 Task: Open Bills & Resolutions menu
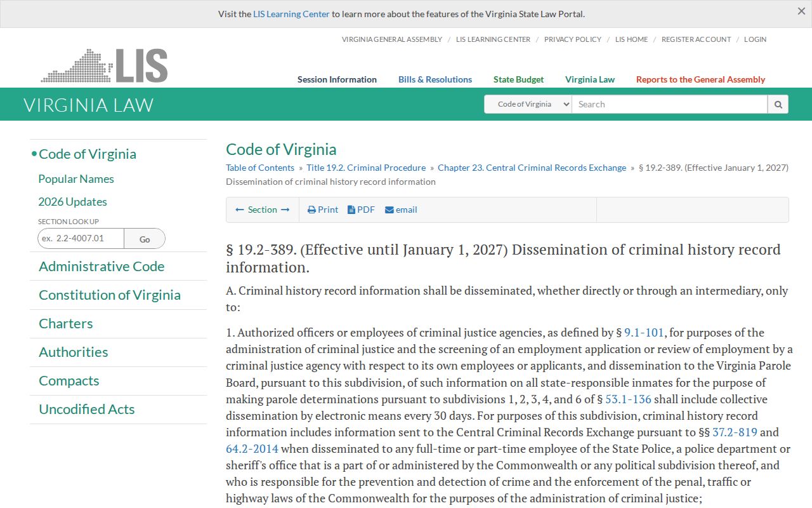435,79
